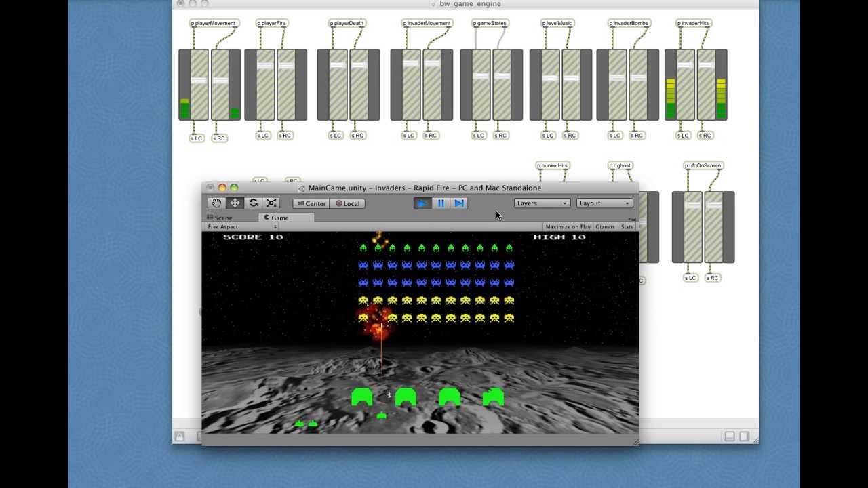Click left gain slider under p playerDeath
Viewport: 868px width, 488px height.
[338, 85]
